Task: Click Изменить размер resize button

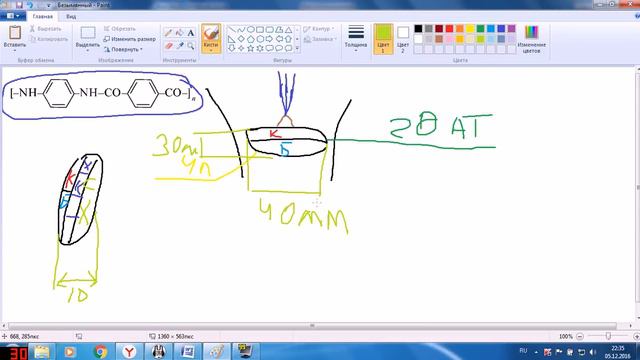Action: click(129, 39)
